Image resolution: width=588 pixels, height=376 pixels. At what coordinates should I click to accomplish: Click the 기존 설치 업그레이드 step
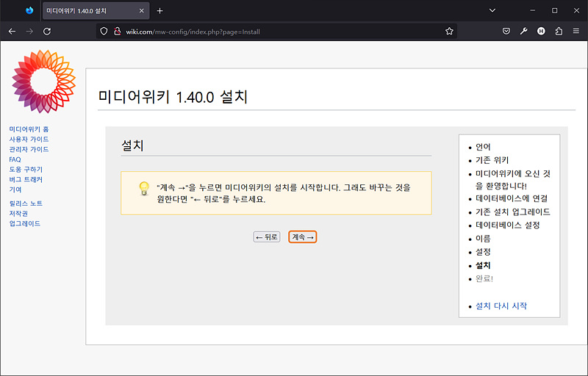[x=513, y=212]
